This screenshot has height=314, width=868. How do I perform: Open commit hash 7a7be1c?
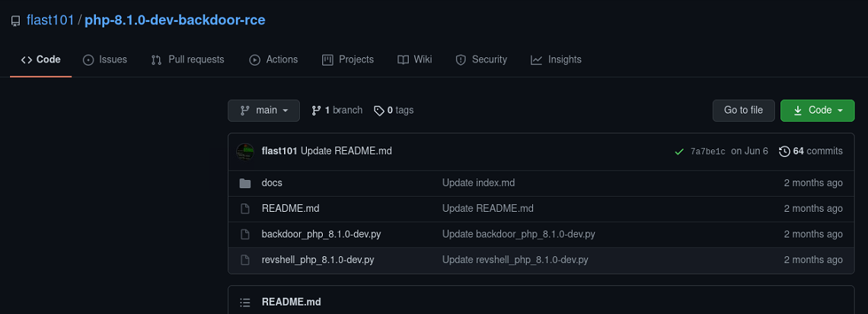[707, 152]
